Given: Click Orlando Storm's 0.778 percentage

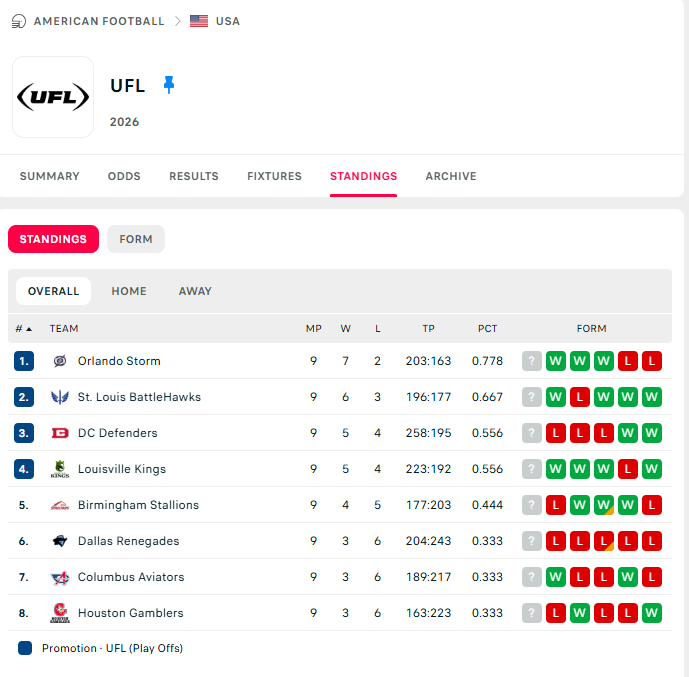Looking at the screenshot, I should coord(487,361).
